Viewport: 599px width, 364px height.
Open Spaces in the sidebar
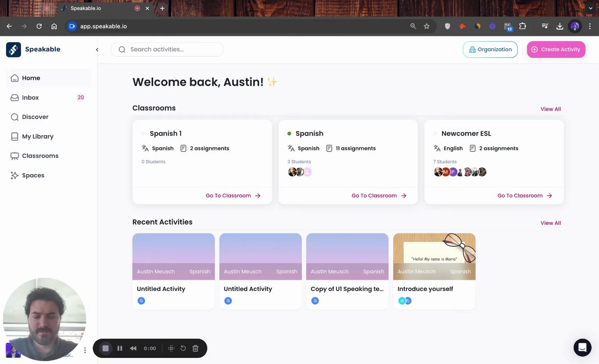pos(49,175)
